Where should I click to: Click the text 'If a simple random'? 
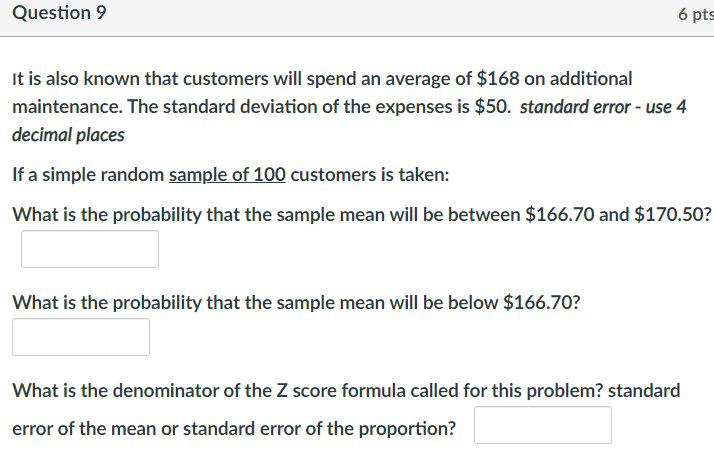point(88,175)
